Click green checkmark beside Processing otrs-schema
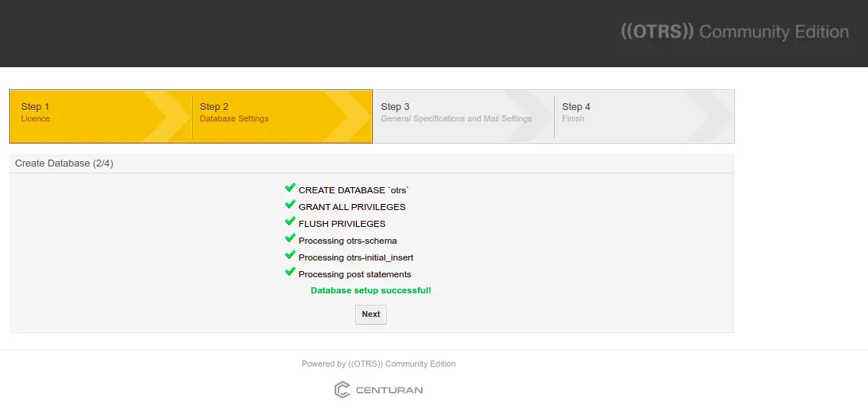Image resolution: width=868 pixels, height=411 pixels. [x=290, y=238]
